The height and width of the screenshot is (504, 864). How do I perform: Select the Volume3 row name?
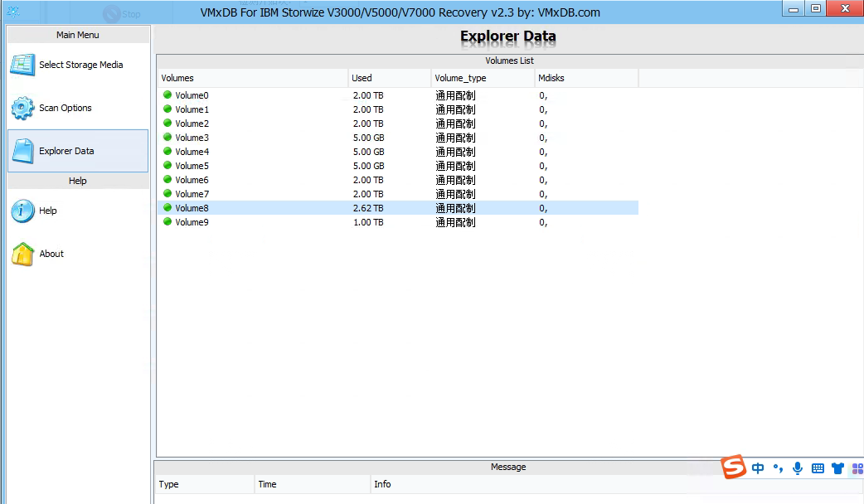(x=192, y=138)
